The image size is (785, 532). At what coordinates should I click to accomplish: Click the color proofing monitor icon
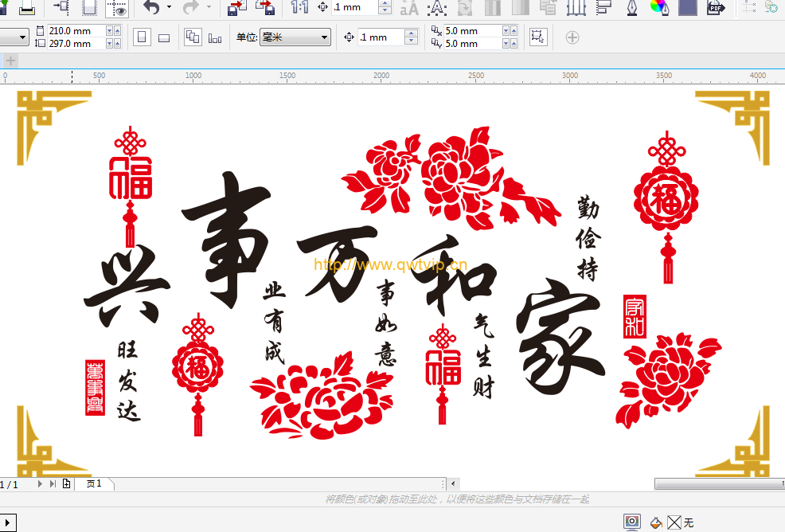(x=632, y=522)
